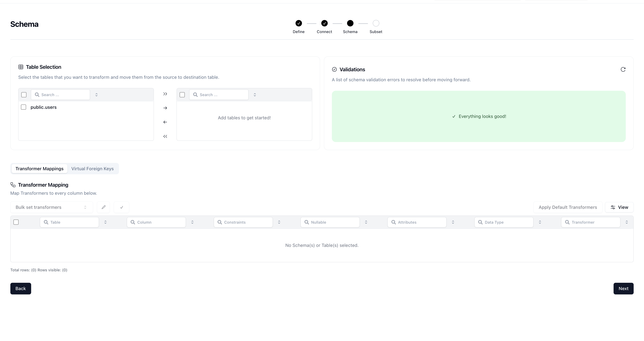Image resolution: width=644 pixels, height=341 pixels.
Task: Move selected tables right with single arrow
Action: 165,108
